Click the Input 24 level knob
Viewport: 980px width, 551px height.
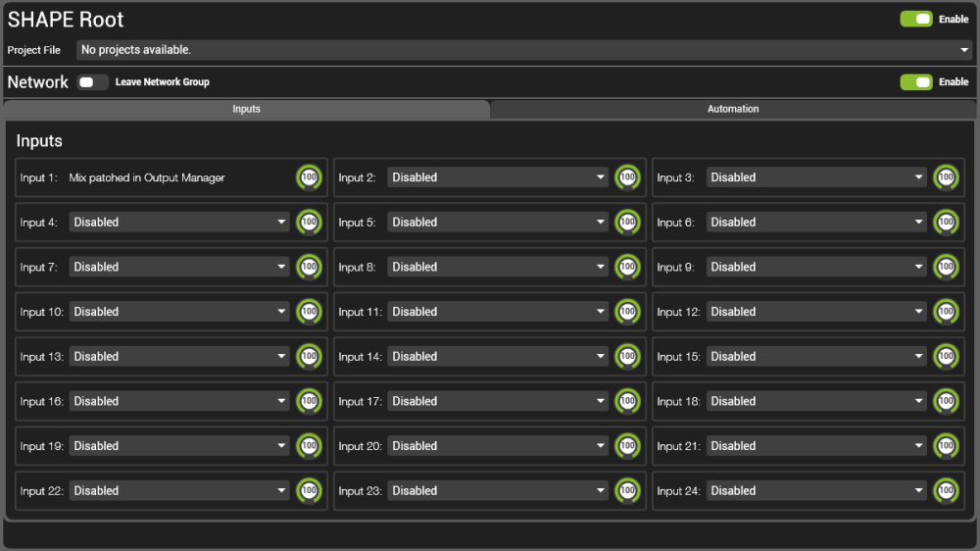(946, 491)
